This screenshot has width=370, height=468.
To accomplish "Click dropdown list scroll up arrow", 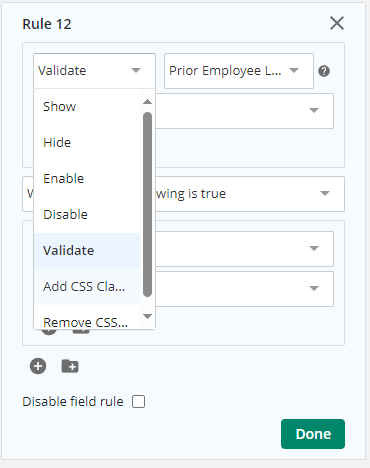I will (147, 102).
